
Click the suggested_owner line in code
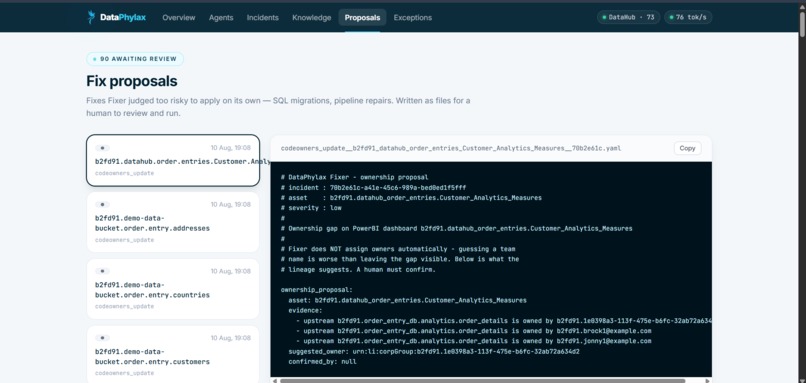pos(434,352)
